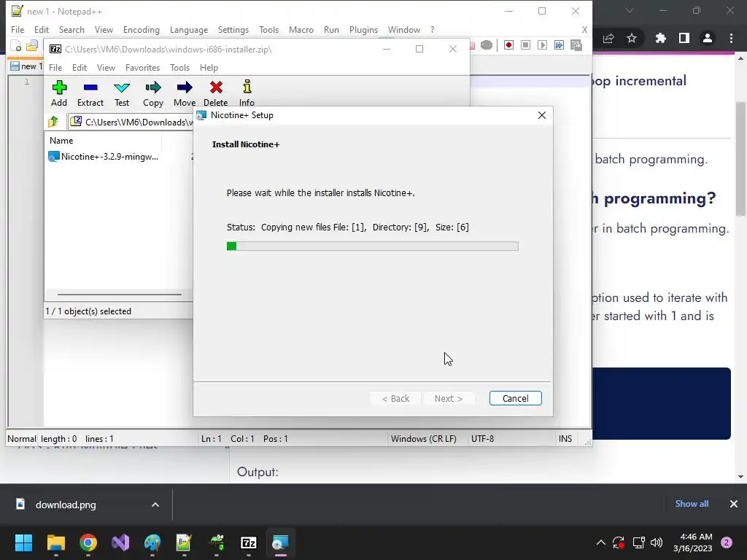This screenshot has height=560, width=747.
Task: Close the Nicotine+ Setup dialog
Action: [x=542, y=115]
